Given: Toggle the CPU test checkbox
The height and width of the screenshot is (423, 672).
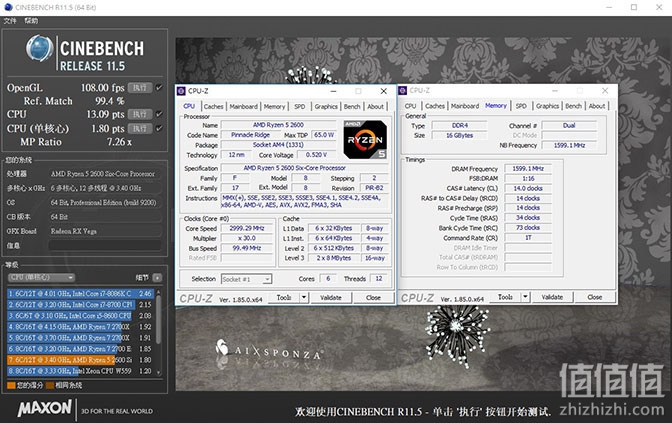Looking at the screenshot, I should click(x=159, y=114).
